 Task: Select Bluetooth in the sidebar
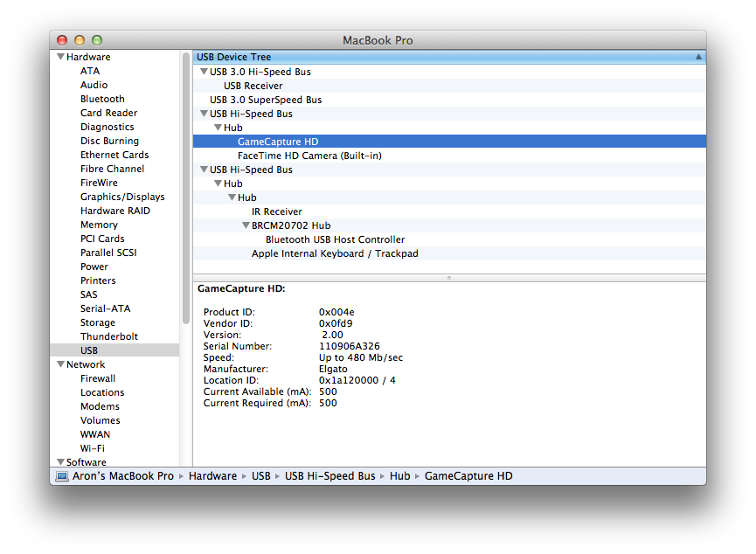pyautogui.click(x=103, y=99)
